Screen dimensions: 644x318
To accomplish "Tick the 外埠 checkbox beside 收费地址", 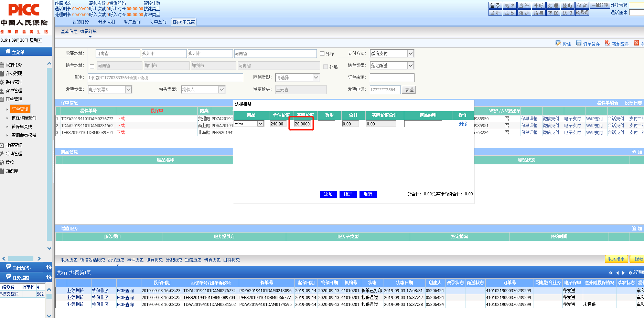I will coord(322,54).
